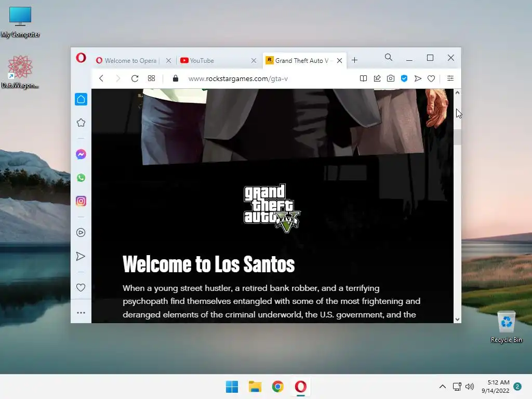Viewport: 532px width, 399px height.
Task: Open reader mode book icon
Action: tap(363, 78)
